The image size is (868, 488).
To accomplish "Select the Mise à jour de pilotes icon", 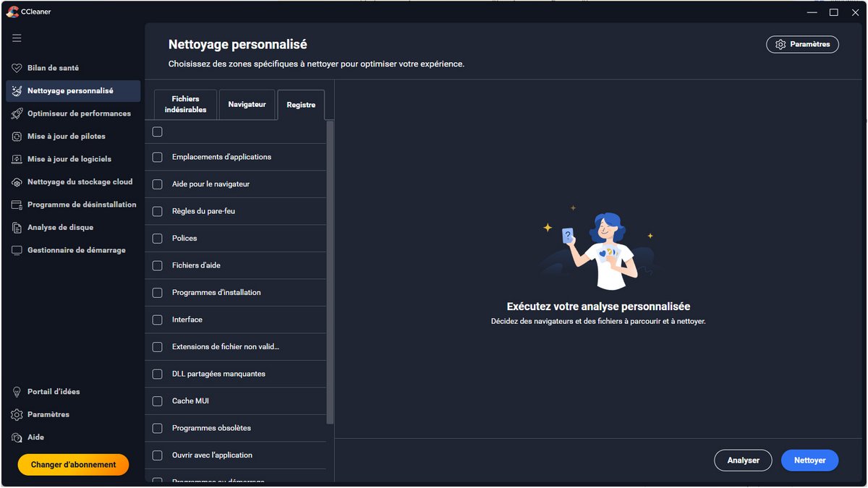I will pos(17,137).
